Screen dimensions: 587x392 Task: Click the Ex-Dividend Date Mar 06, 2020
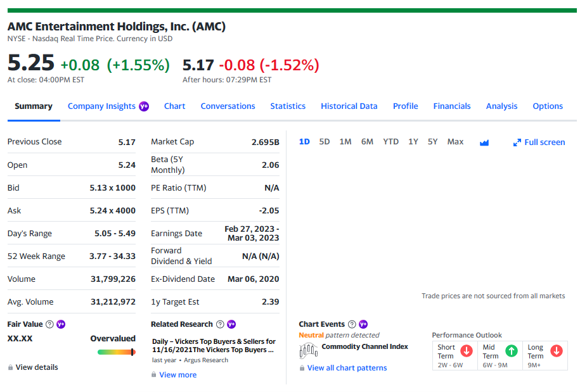254,279
